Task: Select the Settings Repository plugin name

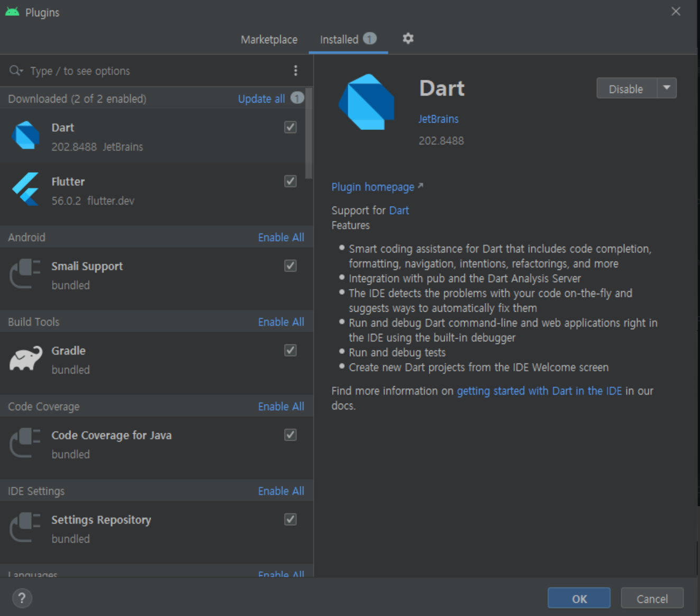Action: point(101,520)
